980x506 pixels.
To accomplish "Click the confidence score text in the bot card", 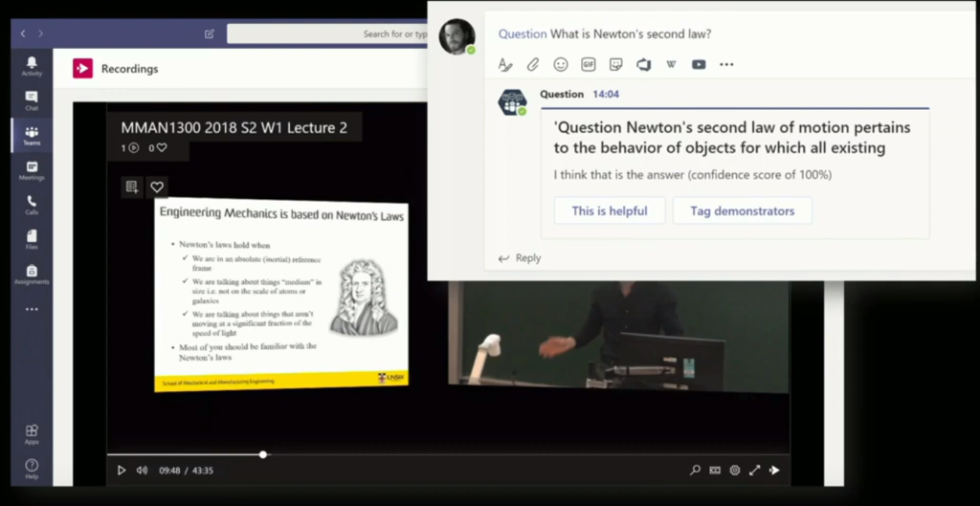I will 693,175.
